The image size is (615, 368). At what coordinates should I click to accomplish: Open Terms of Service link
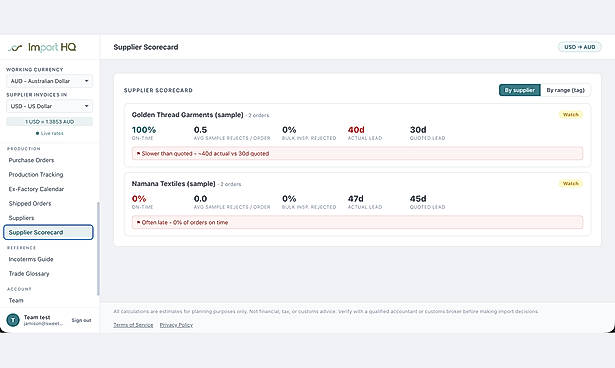pyautogui.click(x=133, y=325)
